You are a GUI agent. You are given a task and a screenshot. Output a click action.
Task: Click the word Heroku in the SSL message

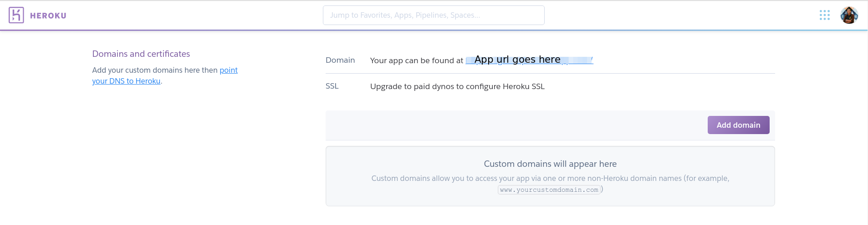[x=516, y=87]
